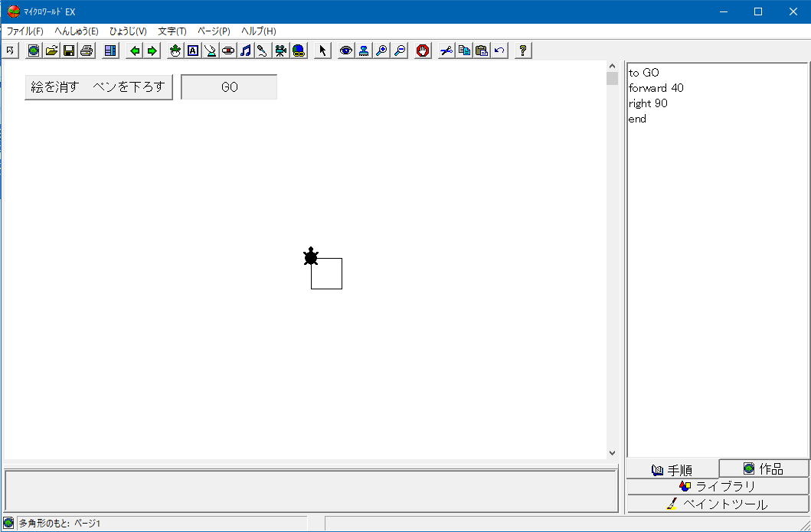Screen dimensions: 811x532
Task: Select the magnify smaller tool
Action: [399, 51]
